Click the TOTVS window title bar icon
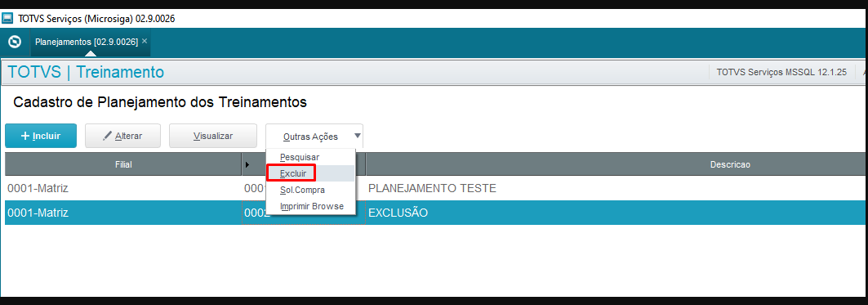The height and width of the screenshot is (305, 868). click(x=7, y=18)
